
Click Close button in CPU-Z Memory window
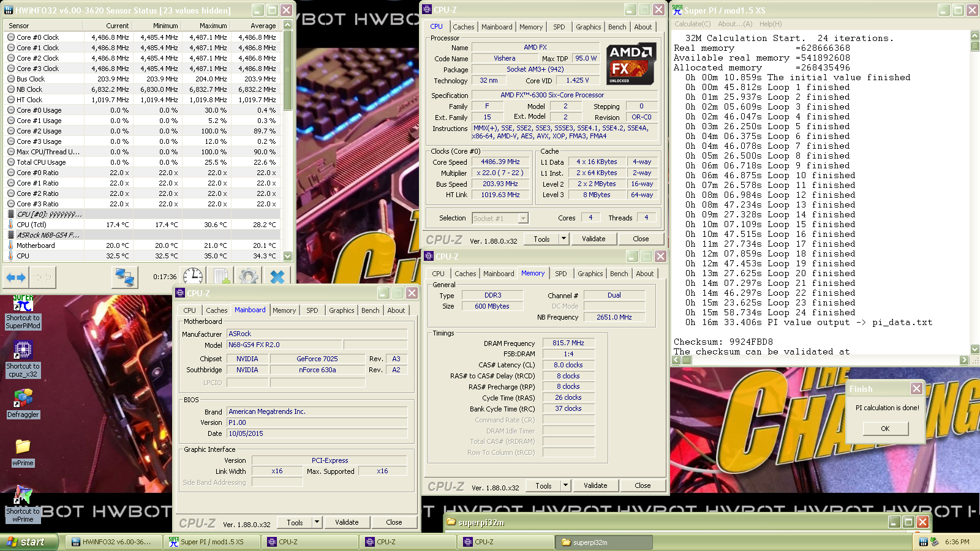643,485
